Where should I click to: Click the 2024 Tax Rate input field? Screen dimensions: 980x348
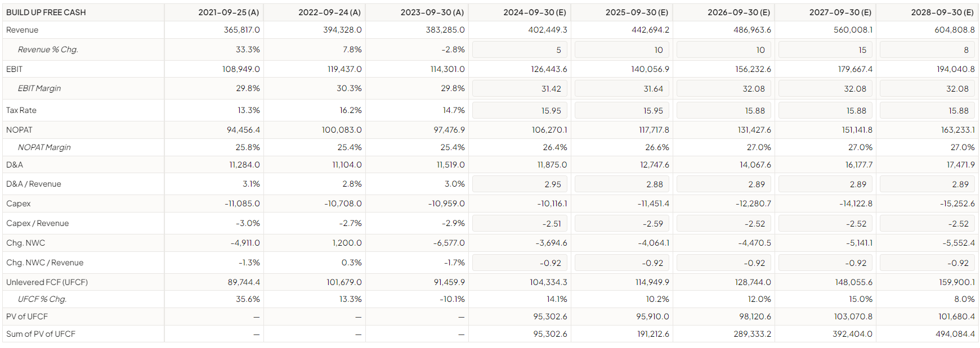(x=520, y=111)
